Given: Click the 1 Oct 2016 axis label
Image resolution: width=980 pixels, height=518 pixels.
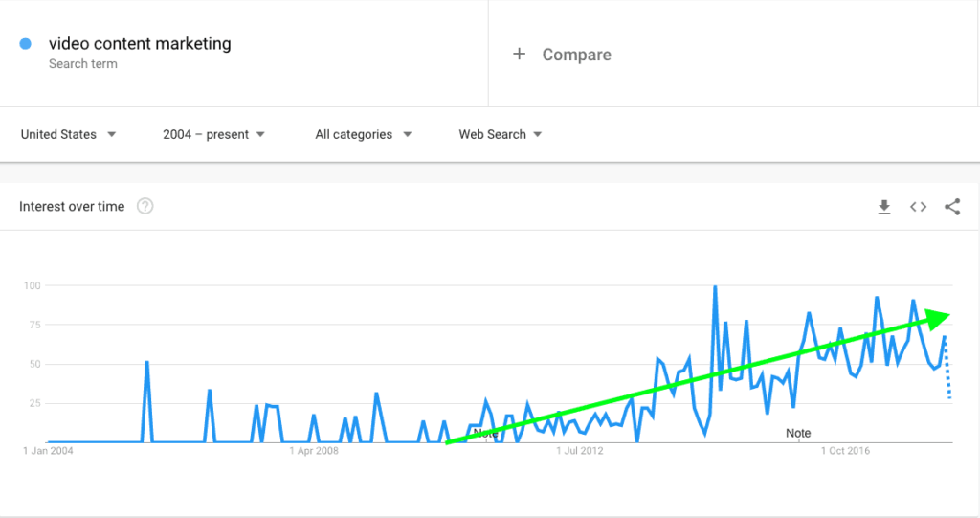Looking at the screenshot, I should (843, 450).
